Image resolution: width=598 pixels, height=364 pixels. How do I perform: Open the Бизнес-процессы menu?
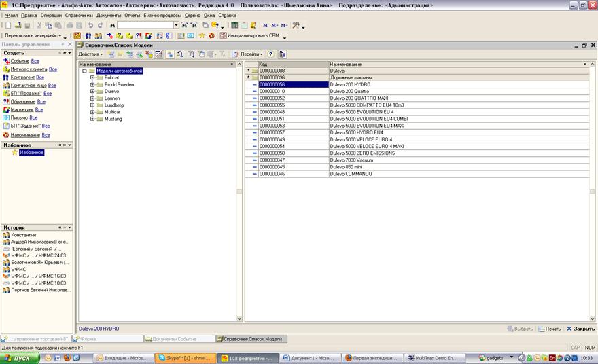[x=162, y=14]
